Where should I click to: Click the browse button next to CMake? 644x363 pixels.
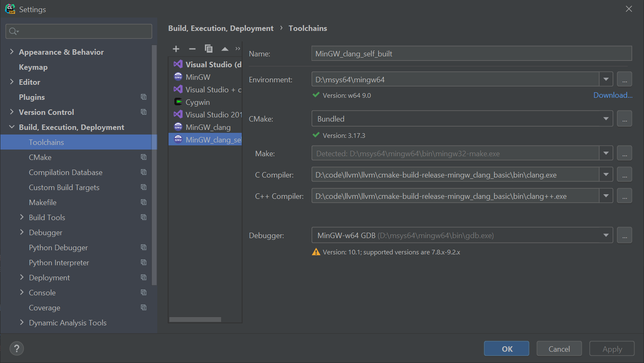624,118
